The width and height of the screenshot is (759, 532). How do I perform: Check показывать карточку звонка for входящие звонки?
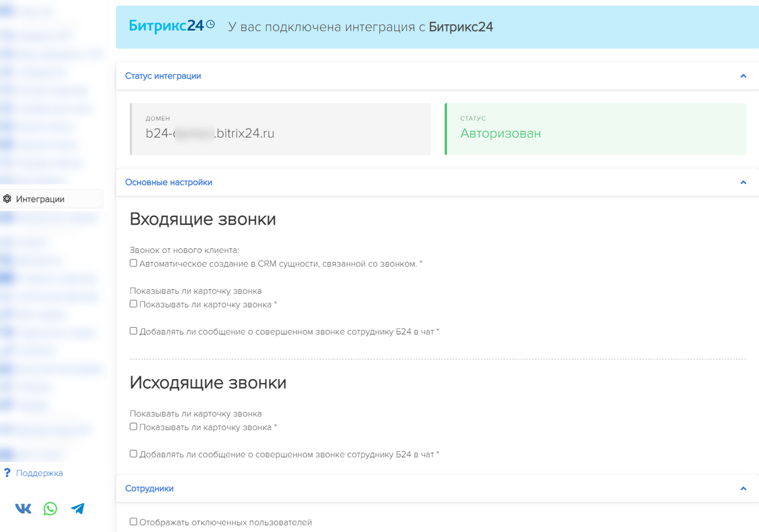133,303
